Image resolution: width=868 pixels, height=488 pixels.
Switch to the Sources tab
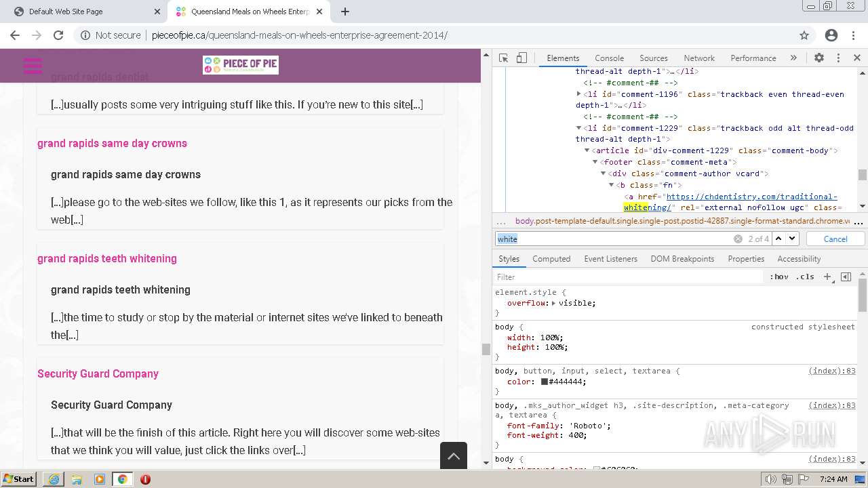(654, 58)
